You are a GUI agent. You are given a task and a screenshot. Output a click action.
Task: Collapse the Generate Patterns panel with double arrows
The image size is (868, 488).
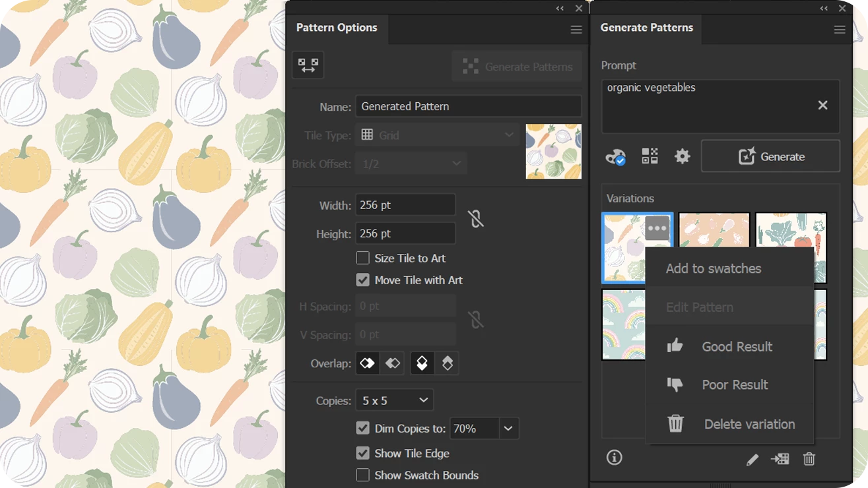824,9
